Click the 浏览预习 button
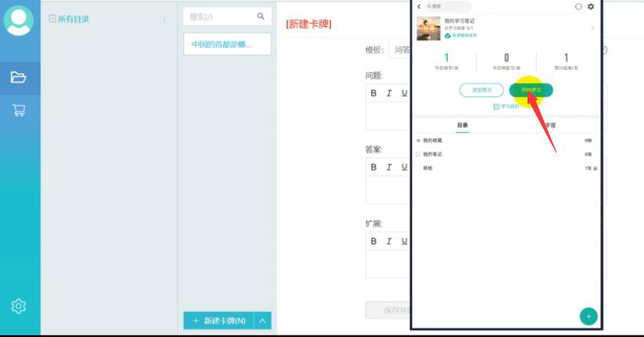This screenshot has height=337, width=644. (482, 90)
